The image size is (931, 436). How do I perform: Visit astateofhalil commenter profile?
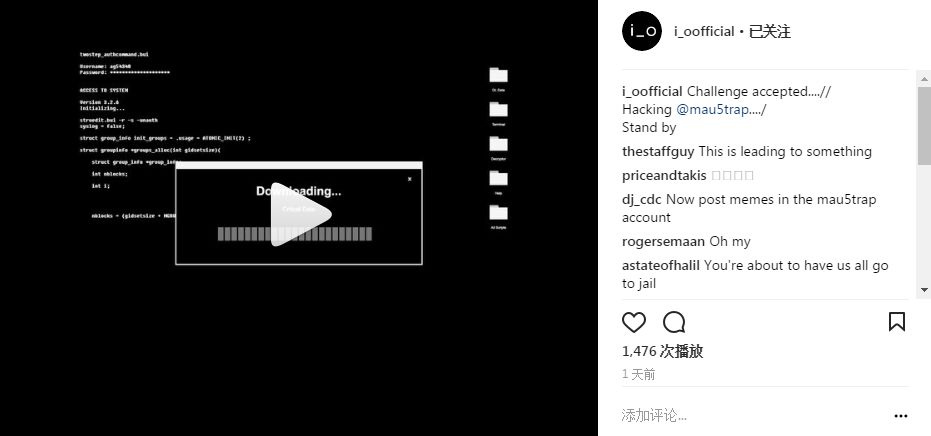[661, 266]
